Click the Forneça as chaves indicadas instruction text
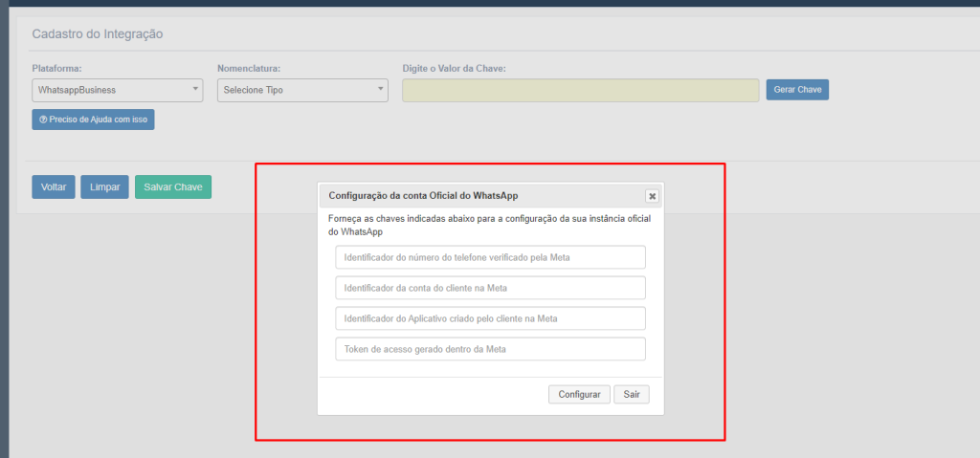Image resolution: width=980 pixels, height=458 pixels. [x=490, y=226]
